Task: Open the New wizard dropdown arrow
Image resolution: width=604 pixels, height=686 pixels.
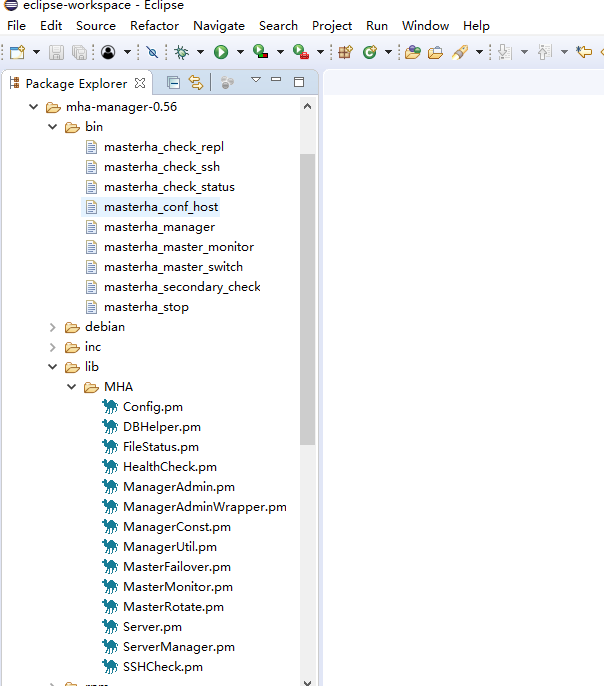Action: click(x=36, y=52)
